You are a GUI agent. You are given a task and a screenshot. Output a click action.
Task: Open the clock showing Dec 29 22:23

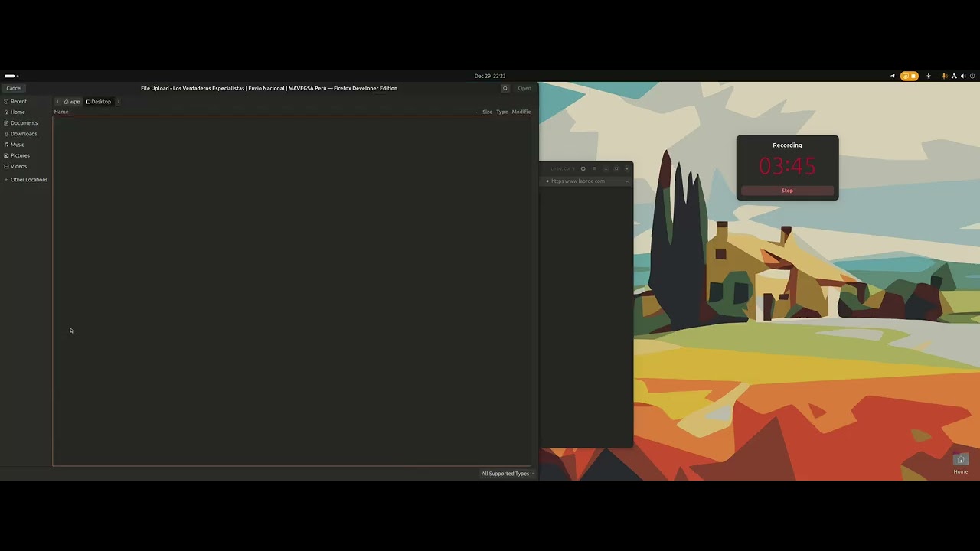click(x=490, y=76)
